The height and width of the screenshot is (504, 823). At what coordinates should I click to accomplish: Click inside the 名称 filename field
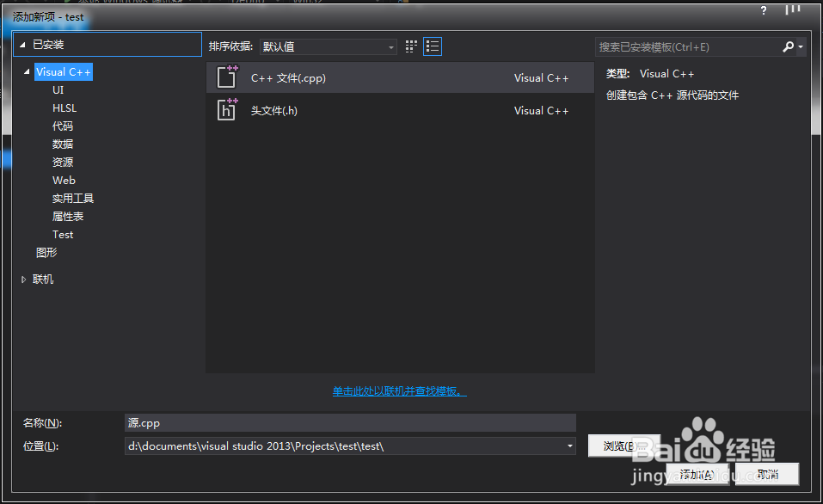(x=344, y=422)
